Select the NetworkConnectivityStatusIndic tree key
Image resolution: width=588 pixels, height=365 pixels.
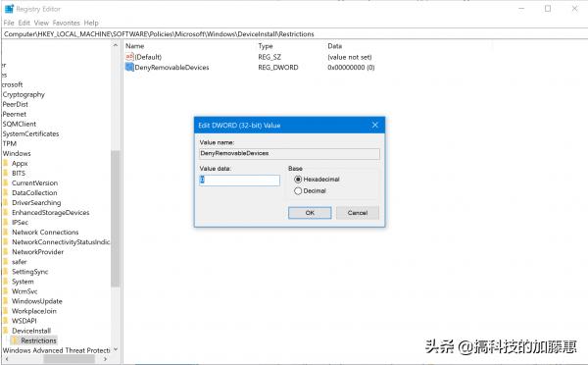(x=61, y=242)
